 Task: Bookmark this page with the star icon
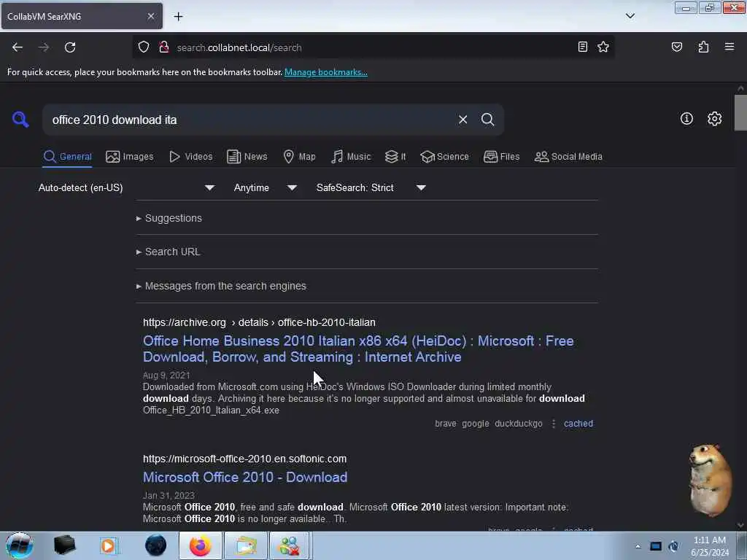pos(603,47)
